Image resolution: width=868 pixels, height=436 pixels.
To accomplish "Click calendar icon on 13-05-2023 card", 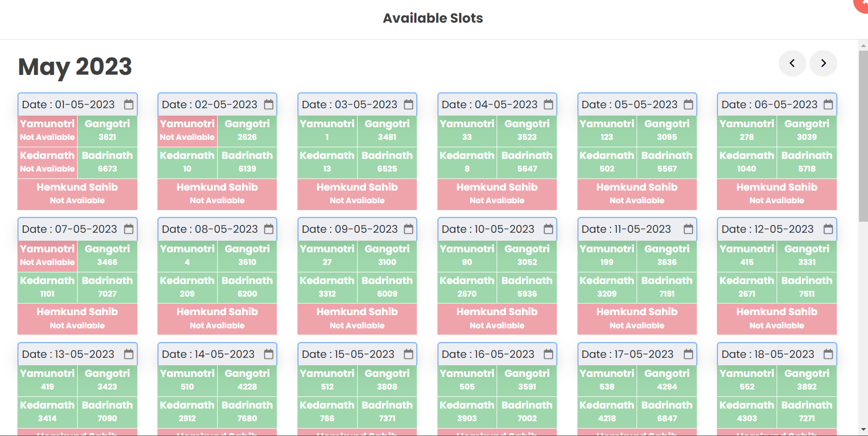I will pos(128,354).
